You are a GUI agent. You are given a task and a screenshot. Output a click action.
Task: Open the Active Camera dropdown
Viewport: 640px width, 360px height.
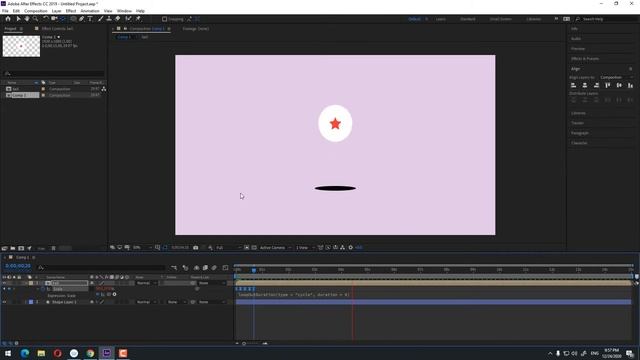276,248
